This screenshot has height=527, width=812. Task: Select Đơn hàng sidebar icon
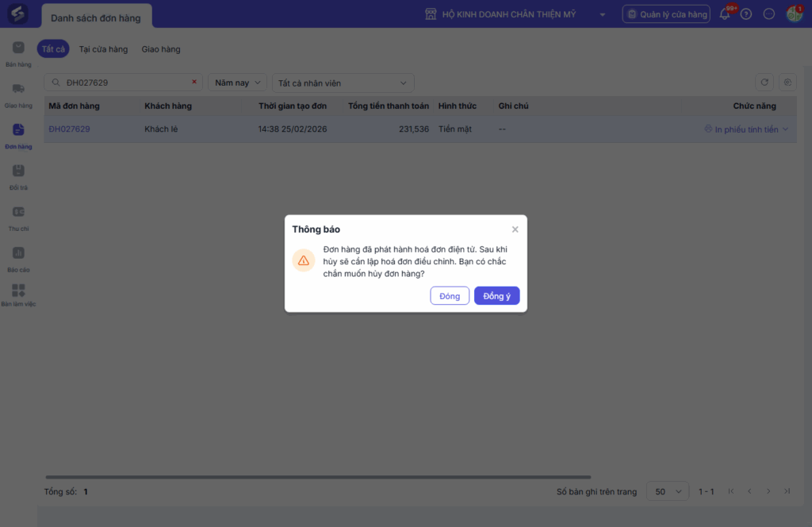pyautogui.click(x=18, y=129)
